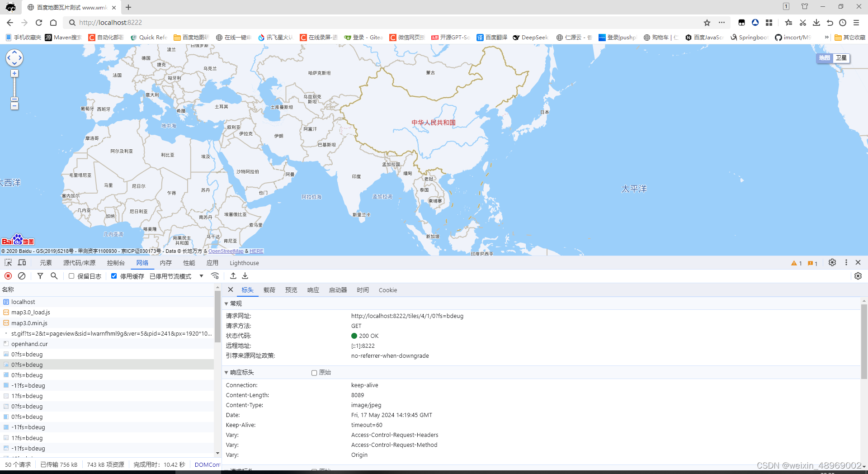Click the HERE attribution link
Screen dimensions: 868x474
tap(256, 251)
